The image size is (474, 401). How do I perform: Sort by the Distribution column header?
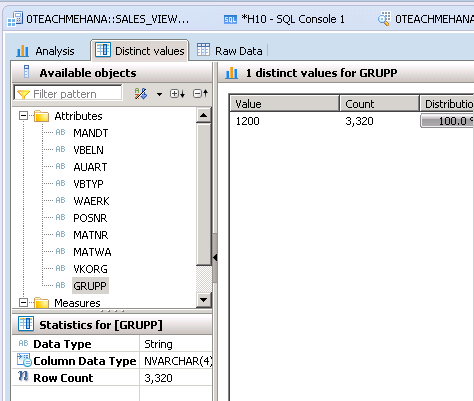(447, 104)
